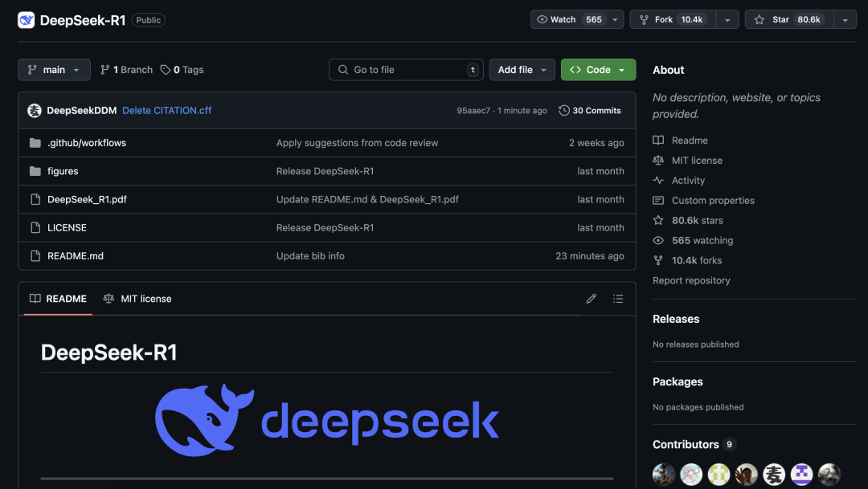Edit the README using the pencil icon

(x=591, y=298)
